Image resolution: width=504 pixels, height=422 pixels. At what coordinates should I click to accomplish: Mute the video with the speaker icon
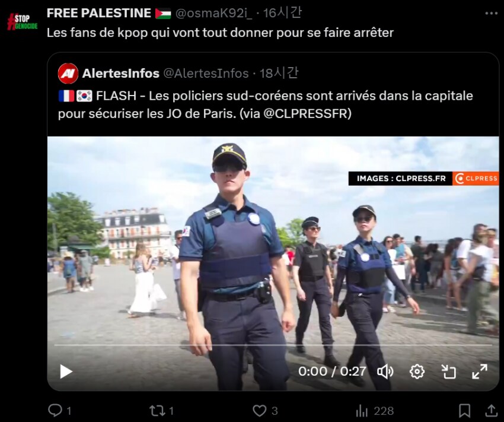(x=385, y=372)
